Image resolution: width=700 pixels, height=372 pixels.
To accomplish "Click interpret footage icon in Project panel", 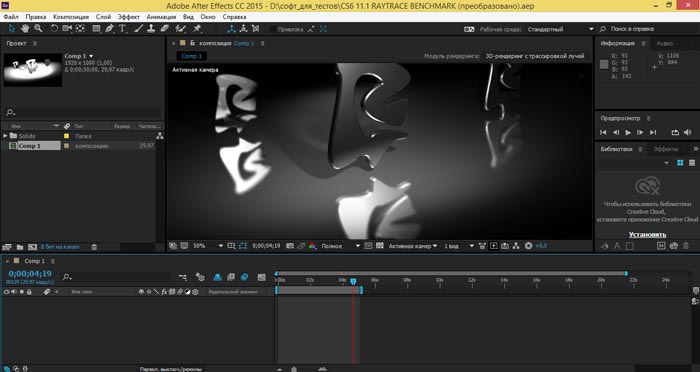I will pos(7,247).
